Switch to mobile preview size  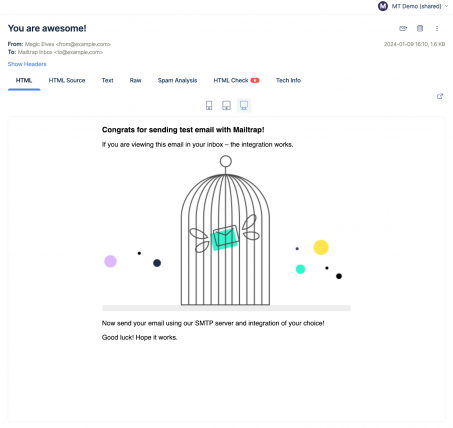click(209, 105)
